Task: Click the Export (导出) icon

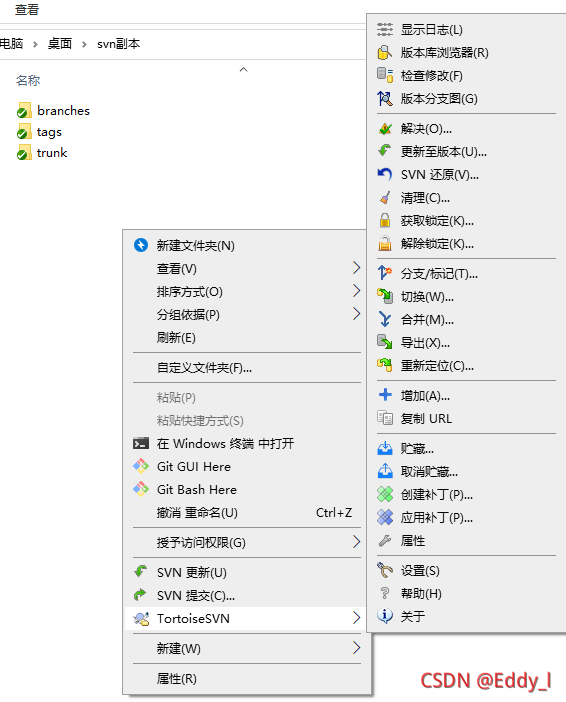Action: (x=385, y=342)
